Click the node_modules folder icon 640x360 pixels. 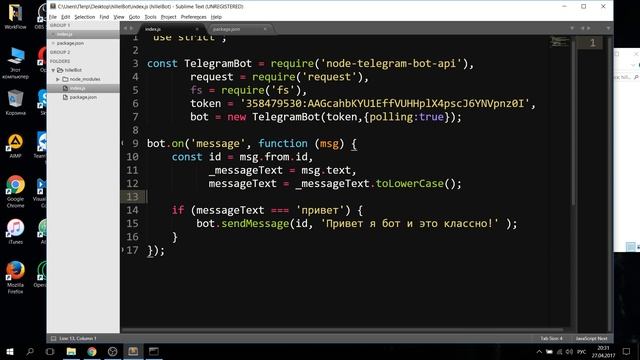pyautogui.click(x=65, y=79)
